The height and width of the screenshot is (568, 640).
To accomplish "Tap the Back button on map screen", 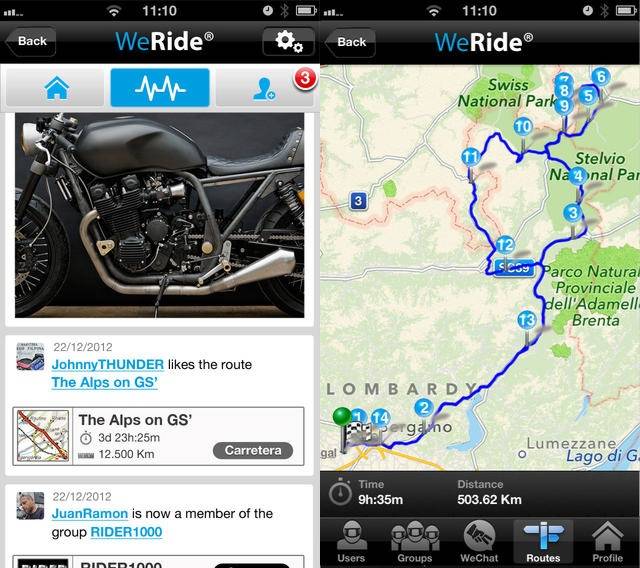I will 350,42.
